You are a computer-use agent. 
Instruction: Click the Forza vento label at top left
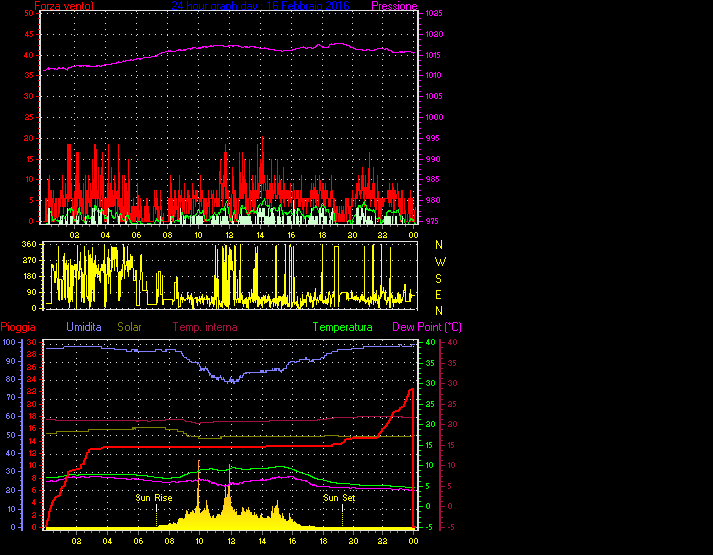[x=64, y=6]
